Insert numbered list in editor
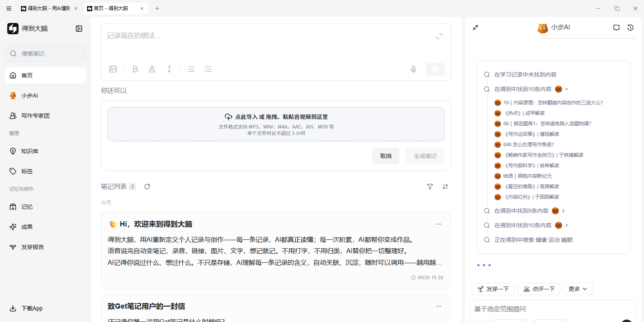Image resolution: width=644 pixels, height=322 pixels. 191,69
